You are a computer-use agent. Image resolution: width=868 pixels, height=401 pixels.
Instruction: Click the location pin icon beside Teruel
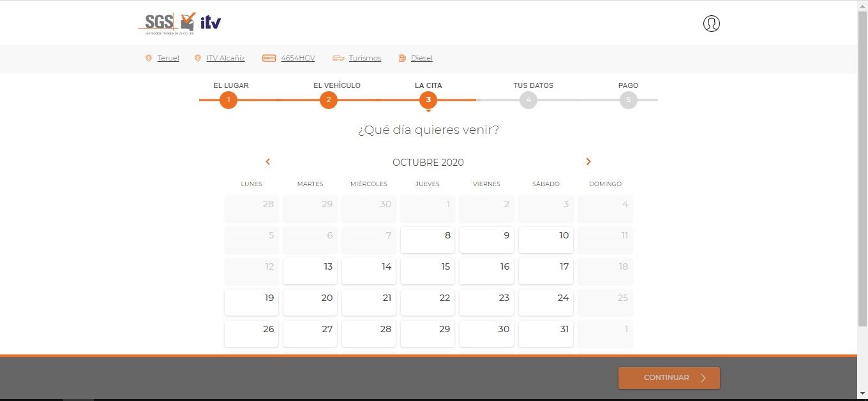(149, 58)
